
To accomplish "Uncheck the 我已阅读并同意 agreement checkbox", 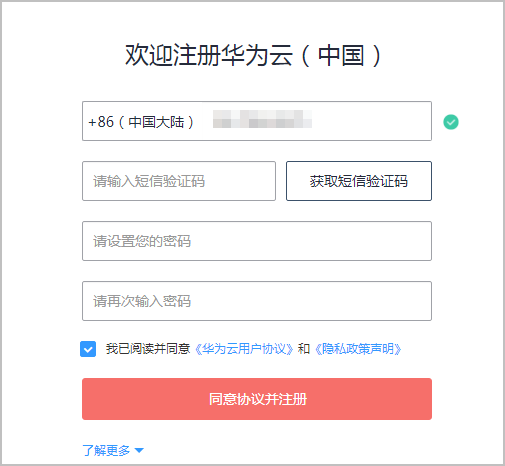I will [88, 349].
